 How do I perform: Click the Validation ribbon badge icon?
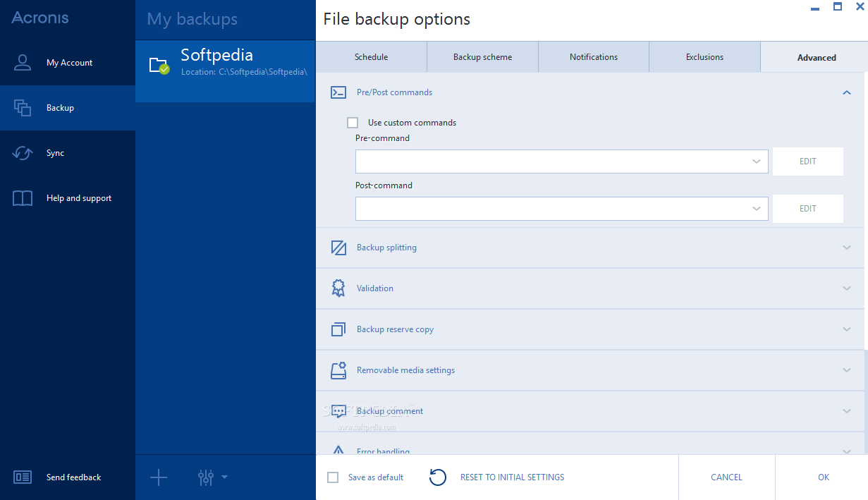338,288
